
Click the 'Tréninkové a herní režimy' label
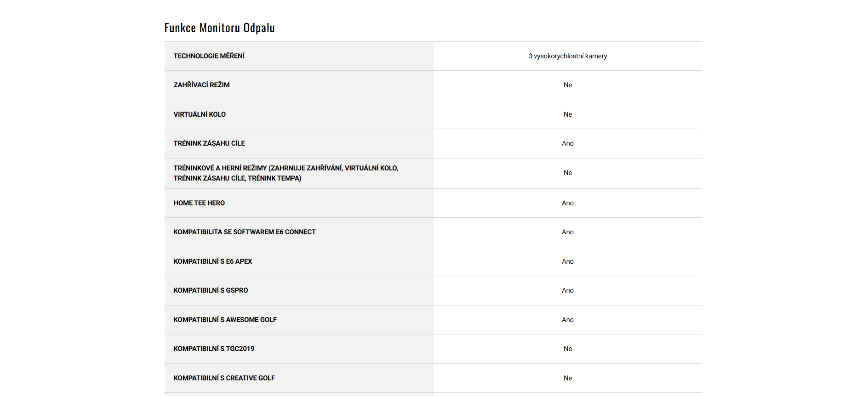pyautogui.click(x=286, y=173)
